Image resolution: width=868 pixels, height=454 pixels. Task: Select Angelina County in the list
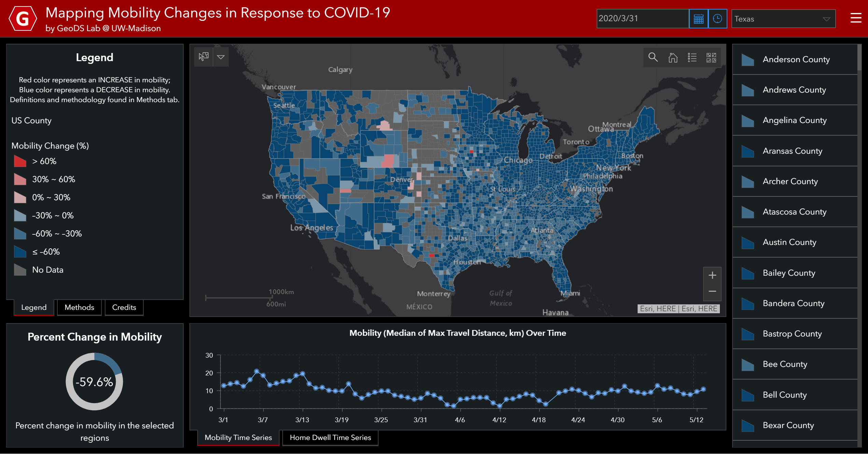click(795, 120)
